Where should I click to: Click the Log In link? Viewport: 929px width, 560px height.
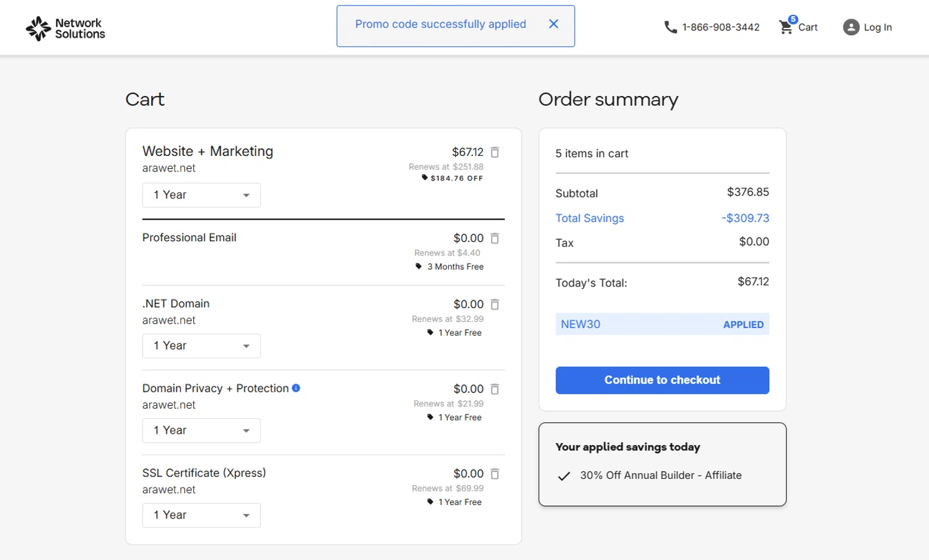click(878, 27)
